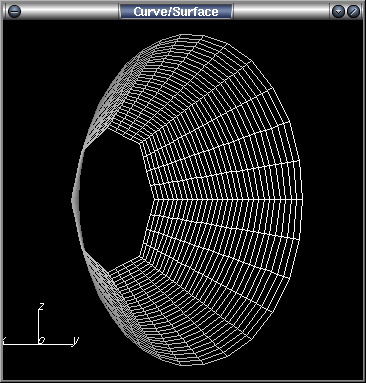The width and height of the screenshot is (366, 383).
Task: Click the circular slash button at top right
Action: point(353,11)
